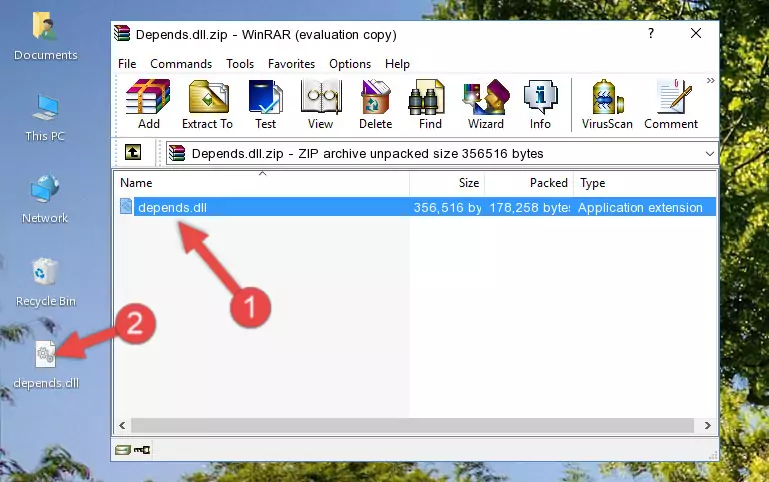Click the depends.dll file icon in list
Viewport: 769px width, 482px height.
126,206
